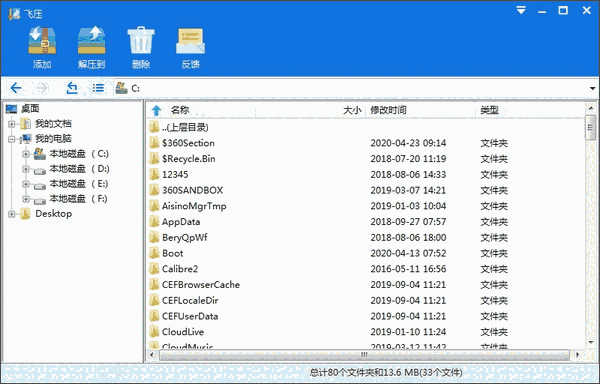Select 本地磁盘 (E:) label in tree

pos(79,184)
